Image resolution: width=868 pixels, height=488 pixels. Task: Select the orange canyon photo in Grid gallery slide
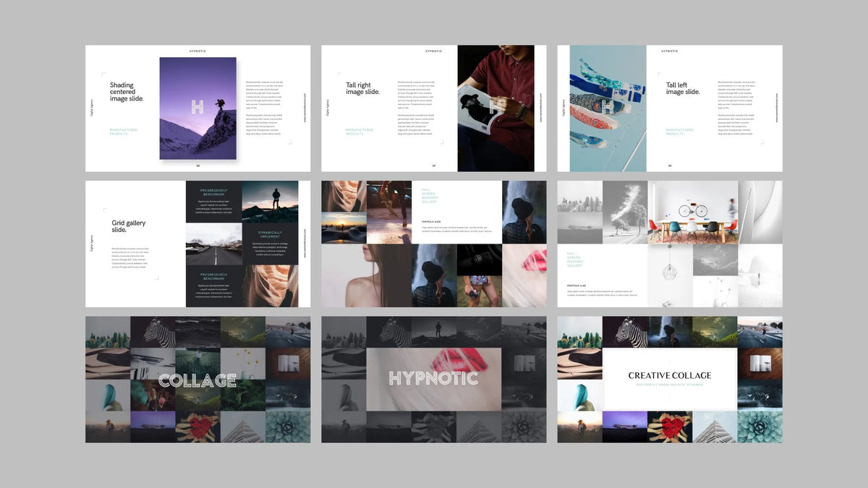tap(270, 286)
